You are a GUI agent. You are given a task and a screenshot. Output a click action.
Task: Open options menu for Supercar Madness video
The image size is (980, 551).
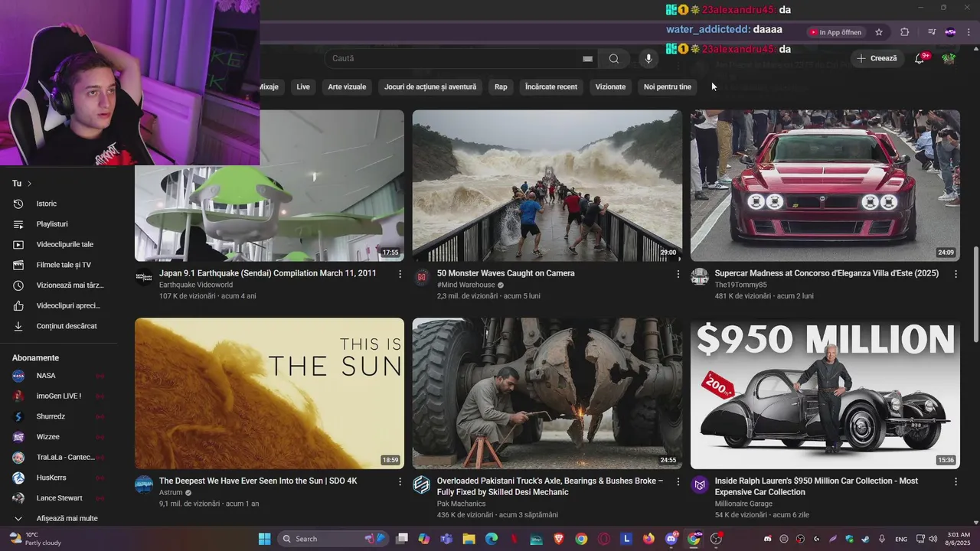tap(955, 273)
